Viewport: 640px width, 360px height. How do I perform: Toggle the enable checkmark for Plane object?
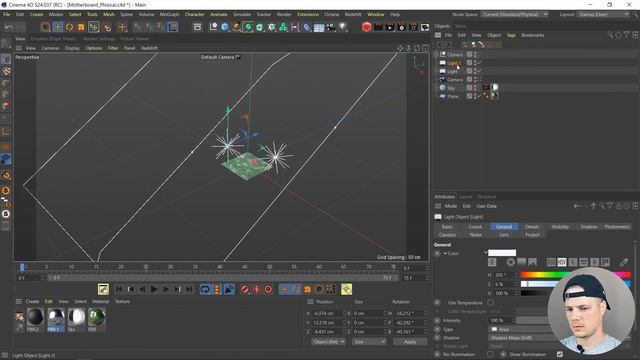click(480, 96)
